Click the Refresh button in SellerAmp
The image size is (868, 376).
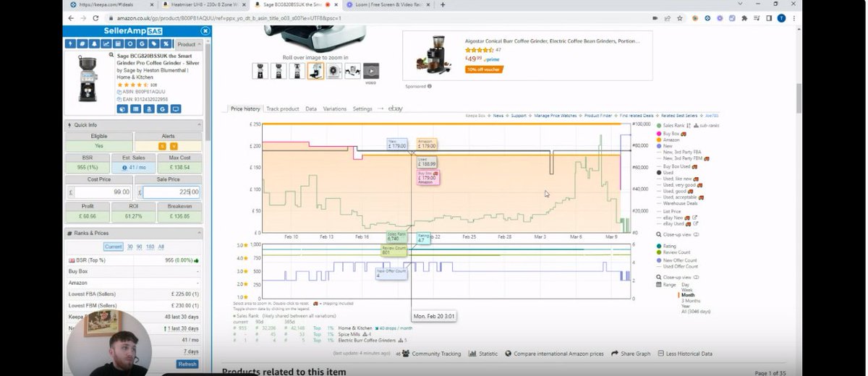point(187,364)
